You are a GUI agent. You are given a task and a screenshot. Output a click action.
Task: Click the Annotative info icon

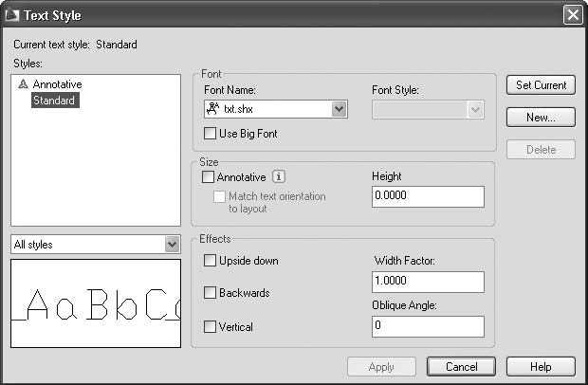point(279,176)
